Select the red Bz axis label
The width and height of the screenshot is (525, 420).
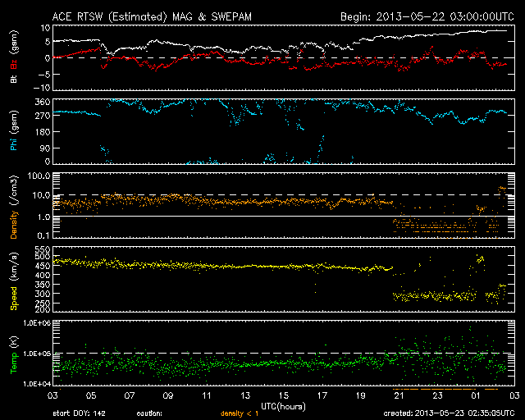point(13,64)
